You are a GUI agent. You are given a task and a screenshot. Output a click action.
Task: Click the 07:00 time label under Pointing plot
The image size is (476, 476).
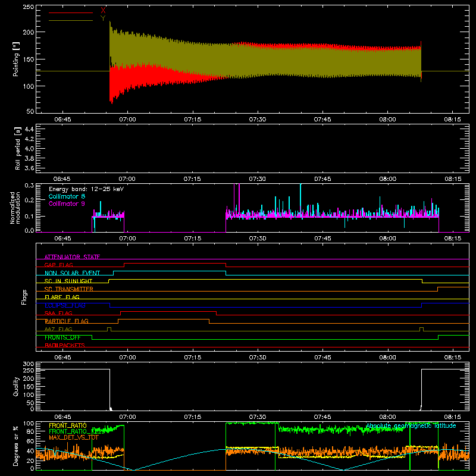click(127, 120)
